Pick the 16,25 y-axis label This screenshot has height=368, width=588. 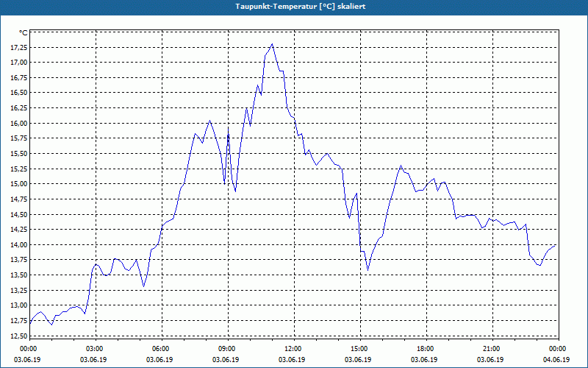[x=20, y=108]
